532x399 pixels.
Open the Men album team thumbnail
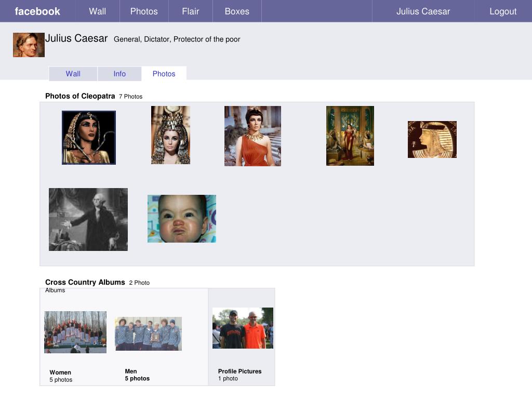148,334
